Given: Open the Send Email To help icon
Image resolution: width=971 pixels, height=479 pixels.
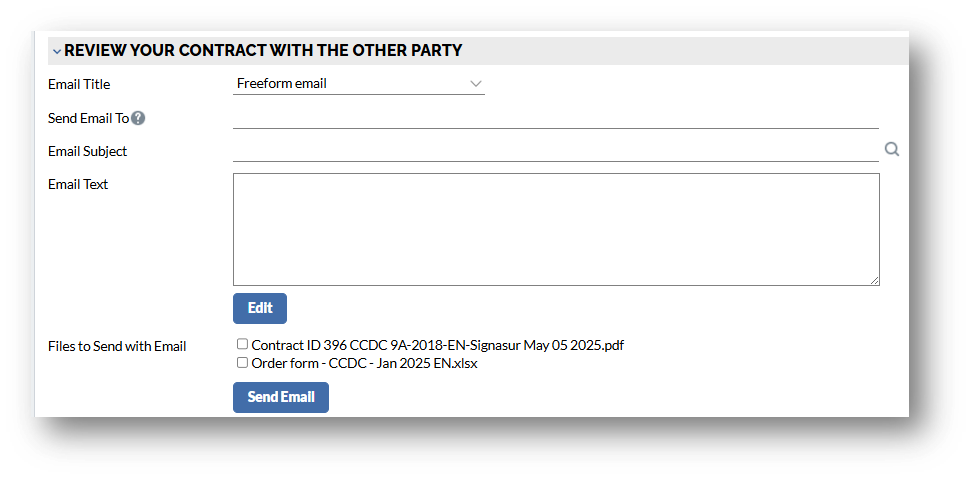Looking at the screenshot, I should (x=139, y=118).
